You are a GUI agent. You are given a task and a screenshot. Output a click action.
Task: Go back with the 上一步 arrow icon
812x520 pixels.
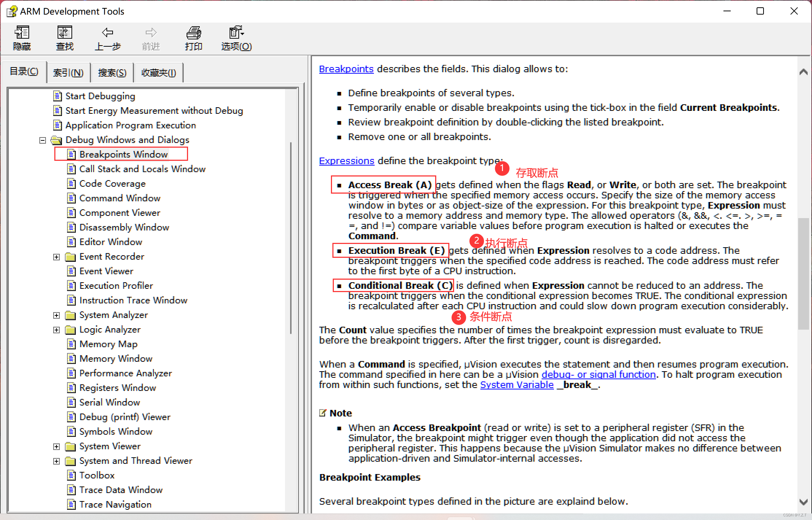[108, 33]
